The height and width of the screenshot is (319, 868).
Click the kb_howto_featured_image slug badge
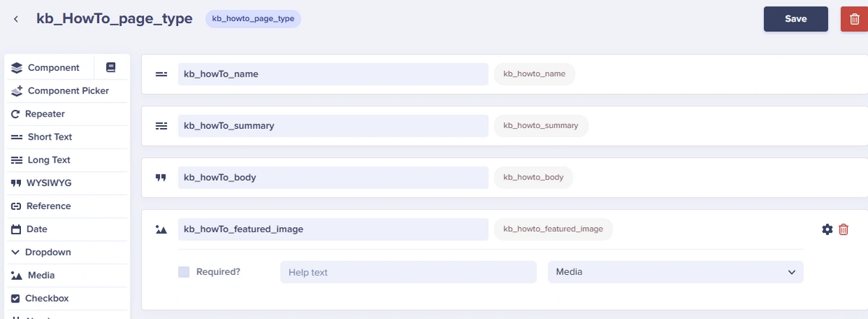[x=553, y=229]
